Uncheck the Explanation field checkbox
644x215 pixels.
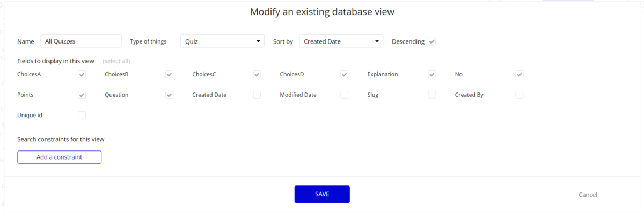(x=432, y=75)
